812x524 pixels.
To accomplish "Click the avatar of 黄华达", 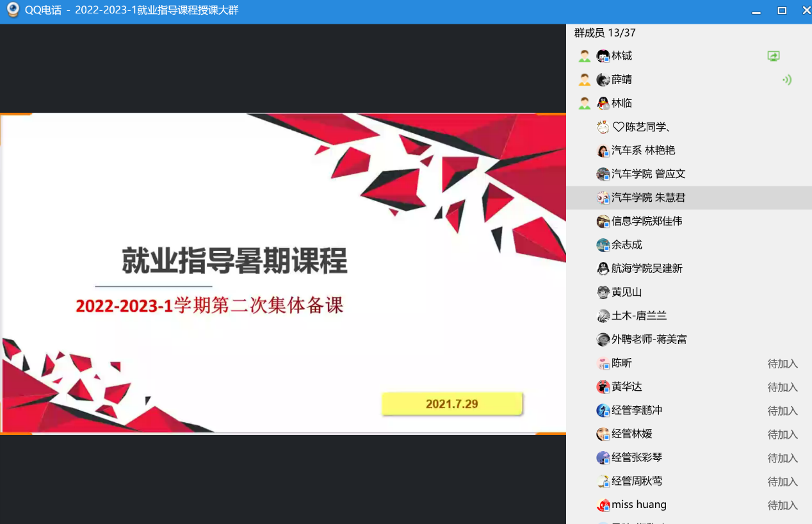I will [603, 387].
